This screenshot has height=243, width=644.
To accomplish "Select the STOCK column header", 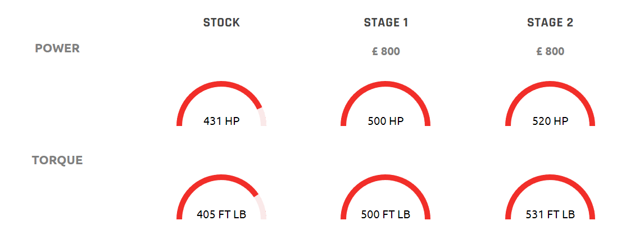I will coord(221,22).
